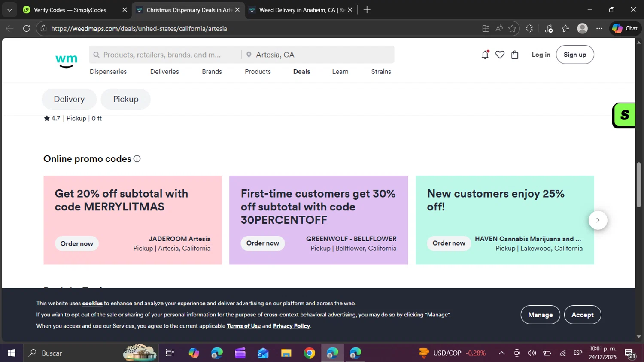
Task: Click the Log in link
Action: (541, 55)
